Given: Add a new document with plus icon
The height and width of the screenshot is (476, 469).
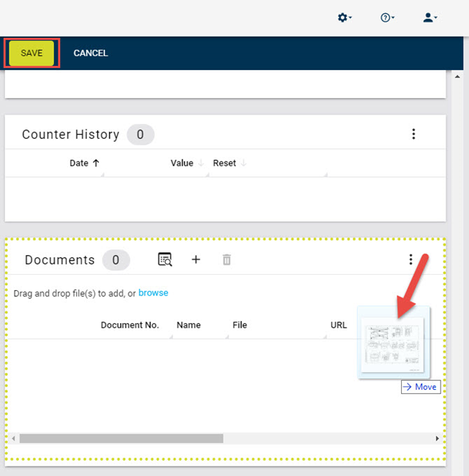Looking at the screenshot, I should (x=196, y=260).
